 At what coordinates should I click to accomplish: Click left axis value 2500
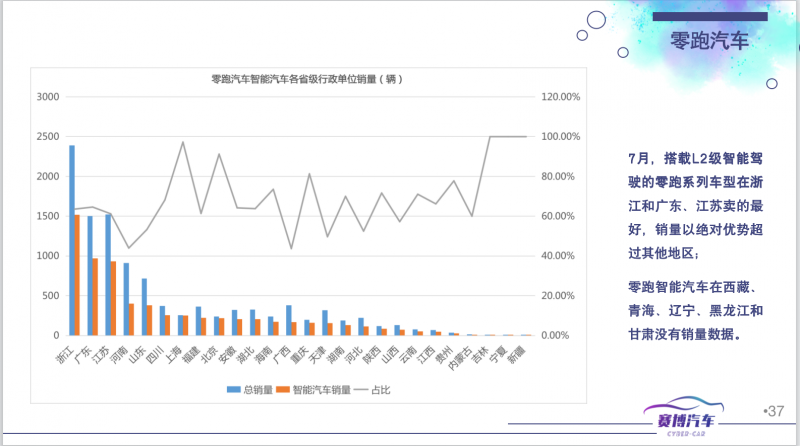point(48,136)
